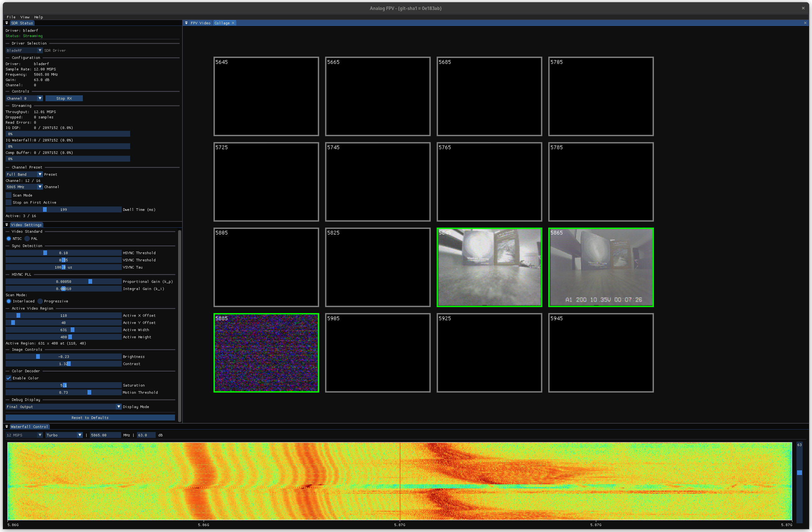Close the video dock panel X
Image resolution: width=812 pixels, height=532 pixels.
805,23
